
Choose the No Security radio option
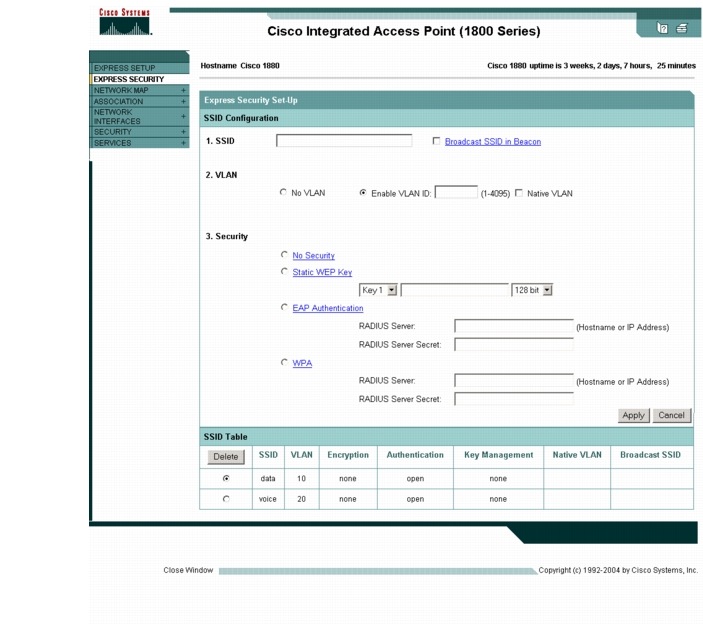coord(284,254)
